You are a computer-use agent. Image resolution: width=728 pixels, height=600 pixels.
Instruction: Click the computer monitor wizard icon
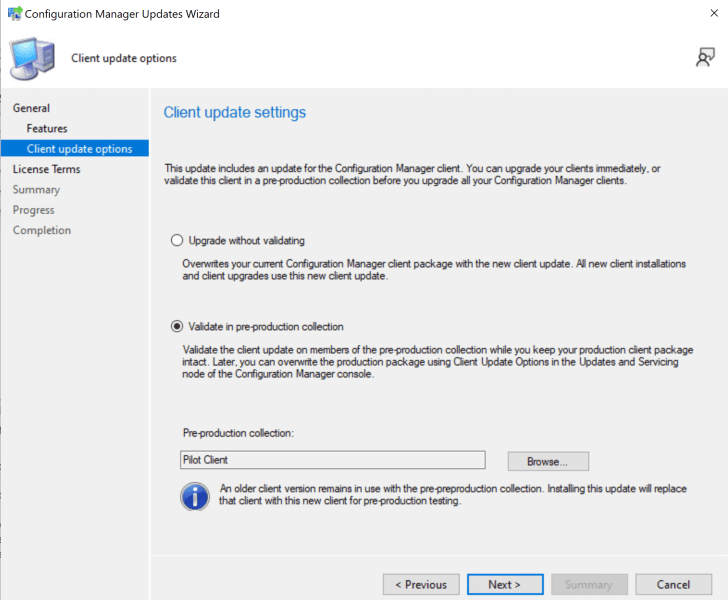[32, 59]
